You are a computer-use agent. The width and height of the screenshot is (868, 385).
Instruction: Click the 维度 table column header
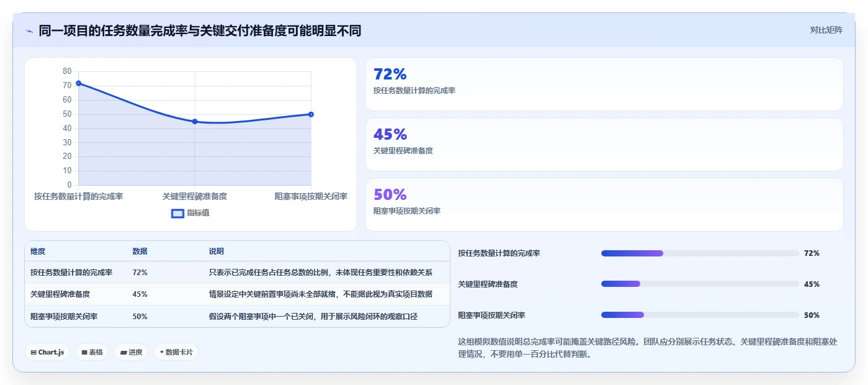click(38, 251)
